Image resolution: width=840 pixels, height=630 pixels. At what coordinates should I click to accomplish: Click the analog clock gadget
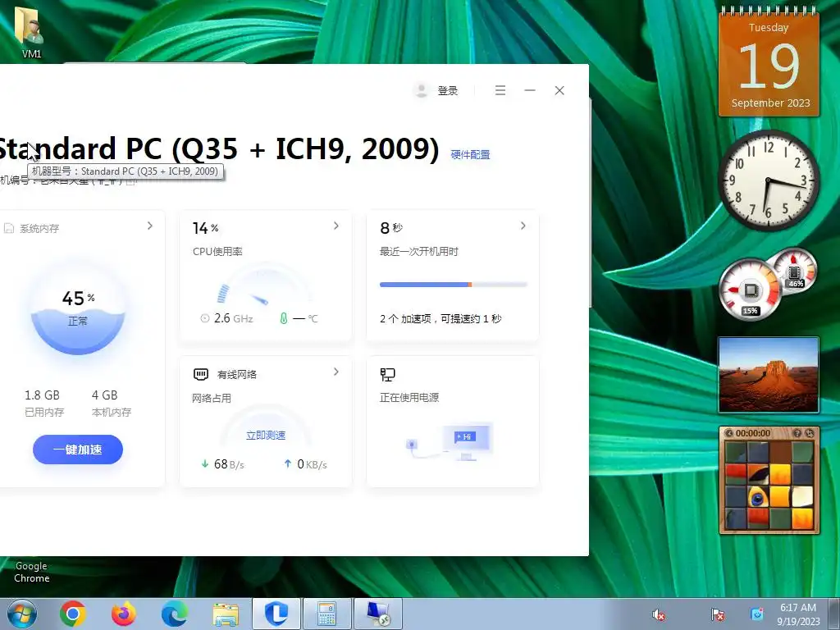point(768,180)
